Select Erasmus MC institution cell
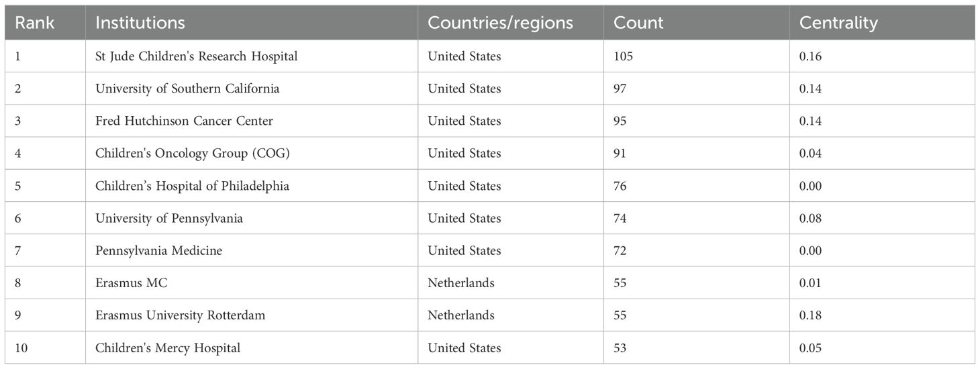 click(x=252, y=282)
